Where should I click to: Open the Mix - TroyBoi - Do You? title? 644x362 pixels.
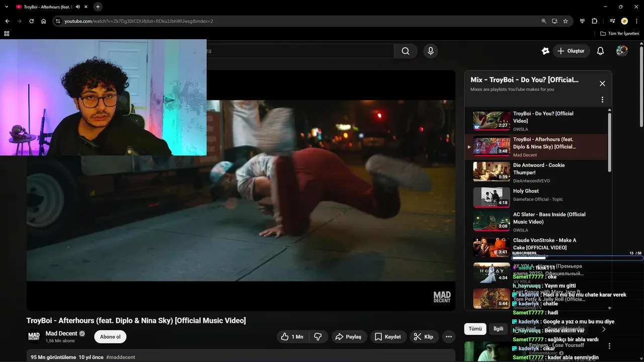(x=524, y=80)
